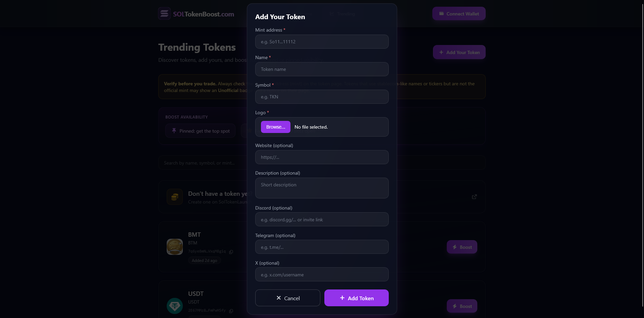
Task: Click the USDT token logo thumbnail
Action: pos(174,306)
